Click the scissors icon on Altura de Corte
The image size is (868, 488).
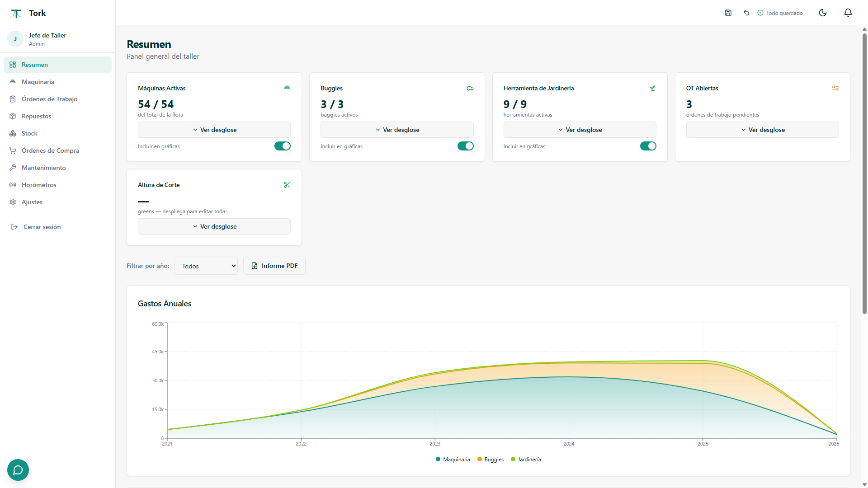tap(287, 185)
